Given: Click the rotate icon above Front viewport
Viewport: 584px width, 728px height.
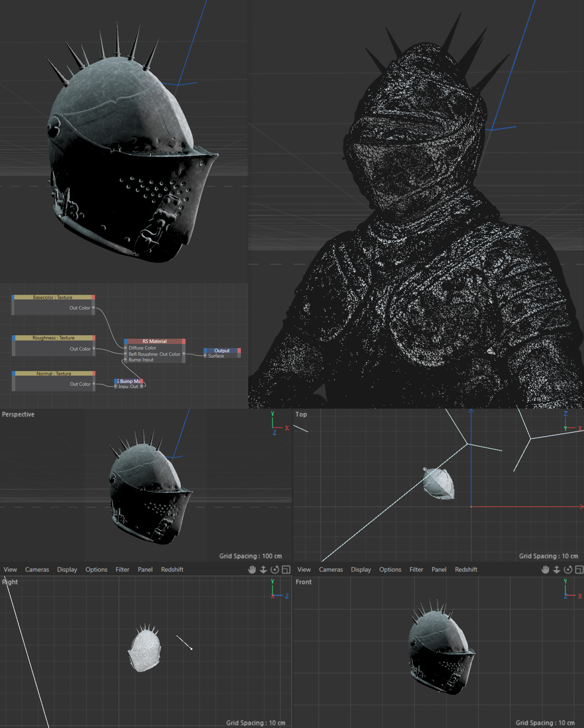Looking at the screenshot, I should coord(568,570).
